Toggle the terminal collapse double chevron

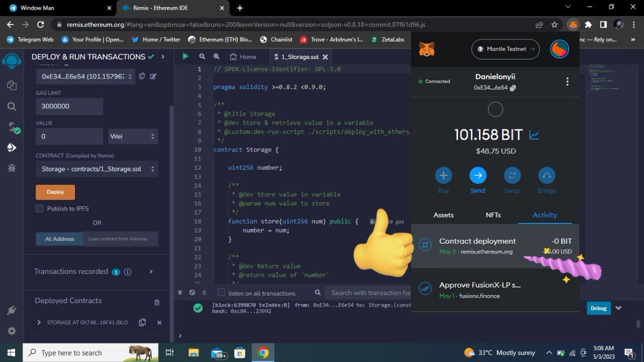tap(181, 293)
